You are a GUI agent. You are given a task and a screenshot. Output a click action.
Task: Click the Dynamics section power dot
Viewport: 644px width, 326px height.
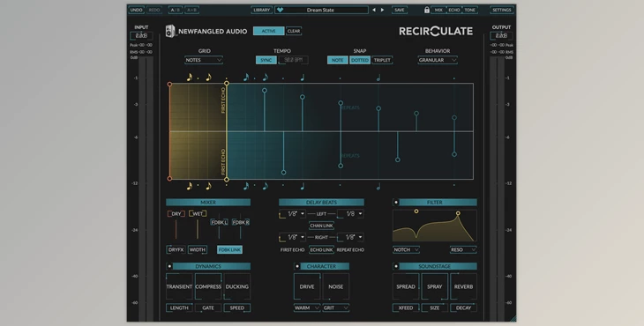(x=169, y=266)
